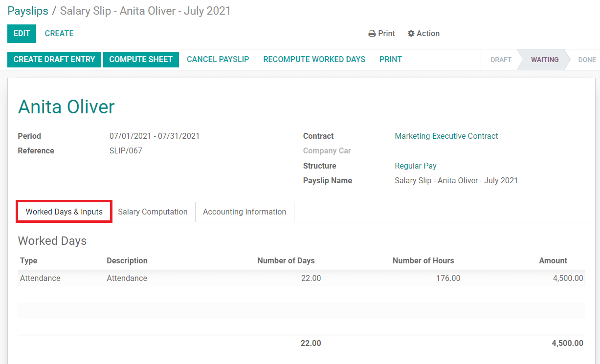This screenshot has width=600, height=364.
Task: Click the printer icon beside Print
Action: tap(372, 34)
